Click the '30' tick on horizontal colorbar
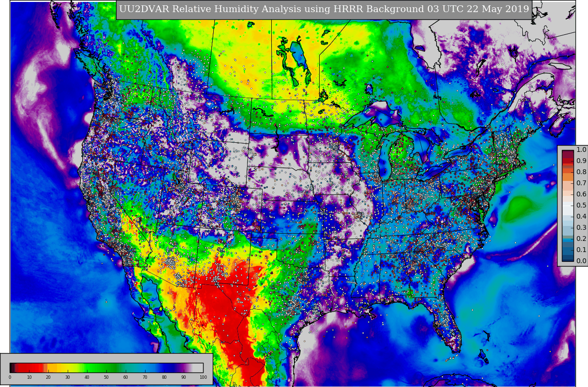The width and height of the screenshot is (588, 387). pos(68,377)
